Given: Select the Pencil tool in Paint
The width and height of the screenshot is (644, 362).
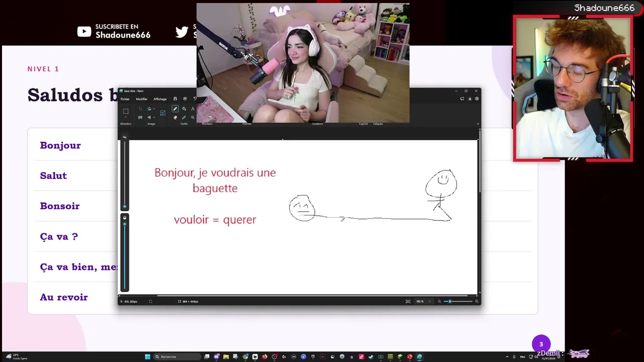Looking at the screenshot, I should coord(175,109).
